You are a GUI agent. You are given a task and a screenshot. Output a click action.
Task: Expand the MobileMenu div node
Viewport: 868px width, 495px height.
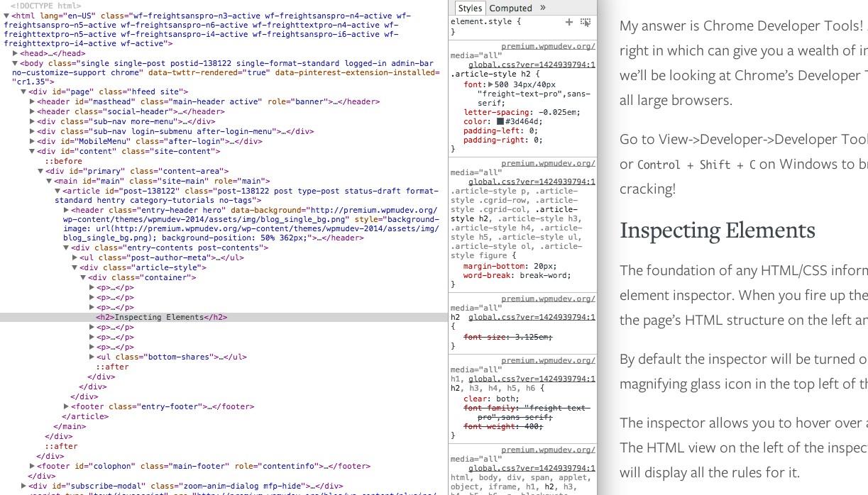[x=32, y=142]
